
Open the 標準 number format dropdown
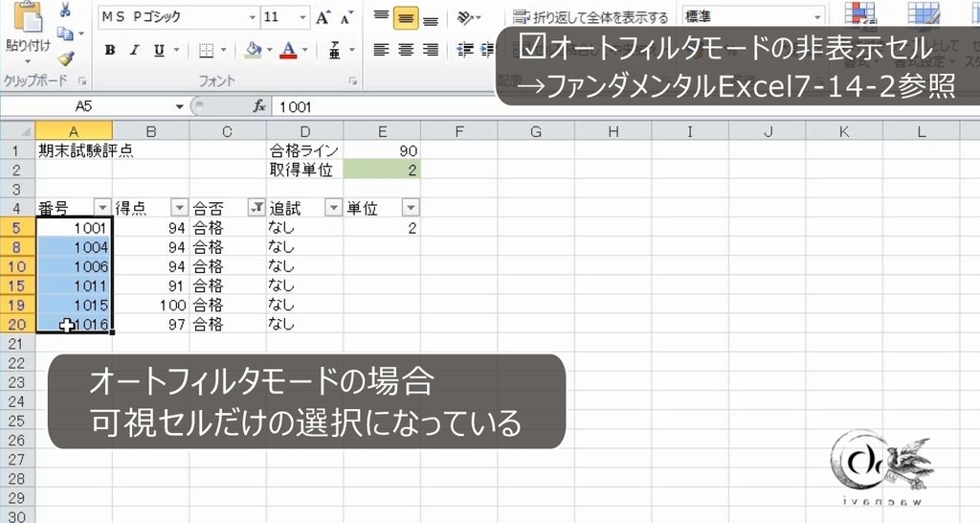[x=817, y=17]
